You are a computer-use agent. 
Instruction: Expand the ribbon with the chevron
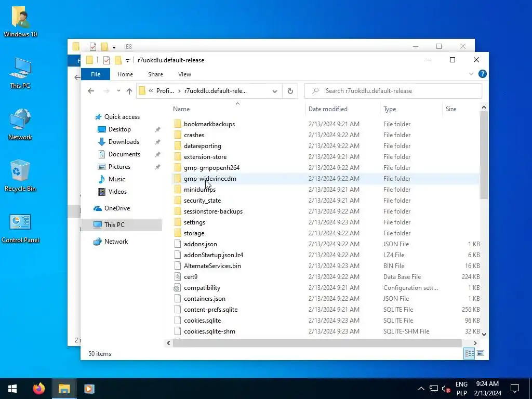(471, 74)
